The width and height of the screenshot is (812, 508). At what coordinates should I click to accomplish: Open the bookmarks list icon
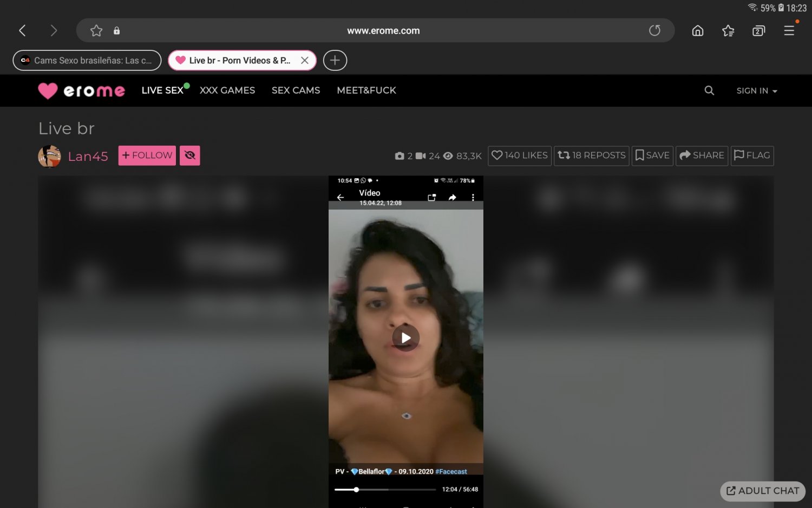pyautogui.click(x=728, y=31)
